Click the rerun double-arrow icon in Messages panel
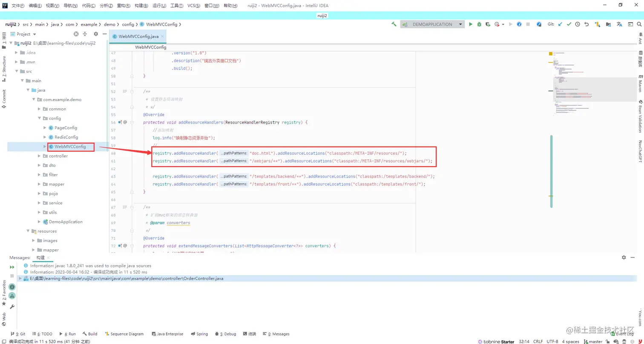The width and height of the screenshot is (644, 344). [x=12, y=267]
